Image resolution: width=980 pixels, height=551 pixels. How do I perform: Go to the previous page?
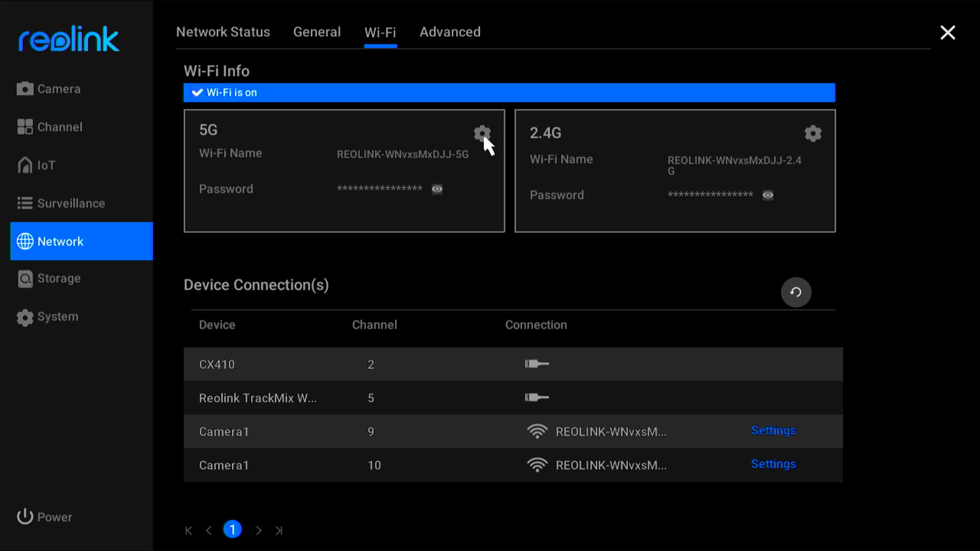point(209,531)
